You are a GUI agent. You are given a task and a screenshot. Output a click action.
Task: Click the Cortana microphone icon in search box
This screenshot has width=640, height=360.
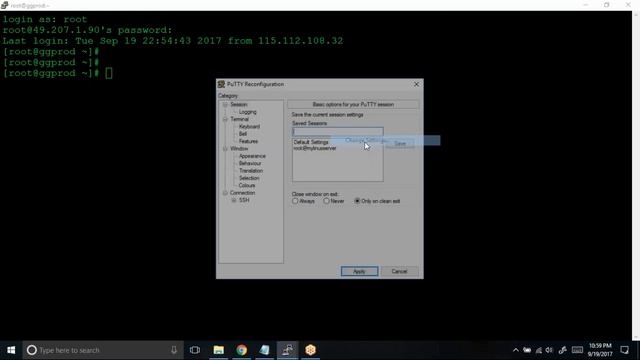click(174, 350)
